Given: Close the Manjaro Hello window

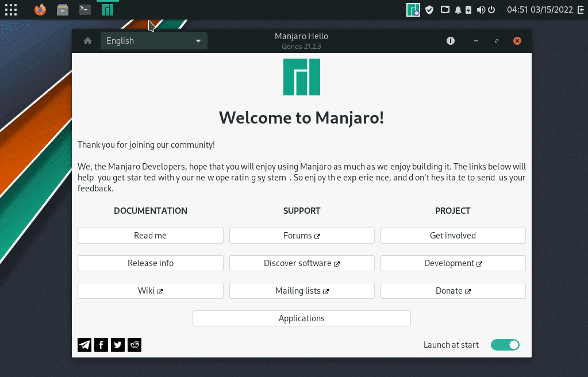Looking at the screenshot, I should [x=517, y=41].
